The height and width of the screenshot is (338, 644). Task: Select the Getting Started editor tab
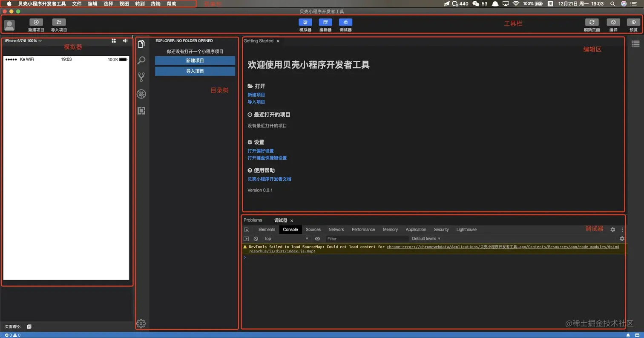pos(259,41)
